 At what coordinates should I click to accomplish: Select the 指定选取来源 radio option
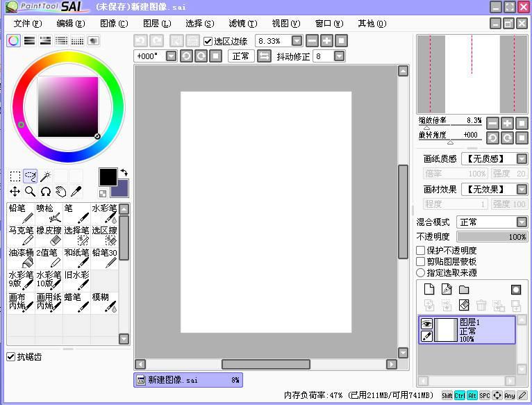click(421, 273)
